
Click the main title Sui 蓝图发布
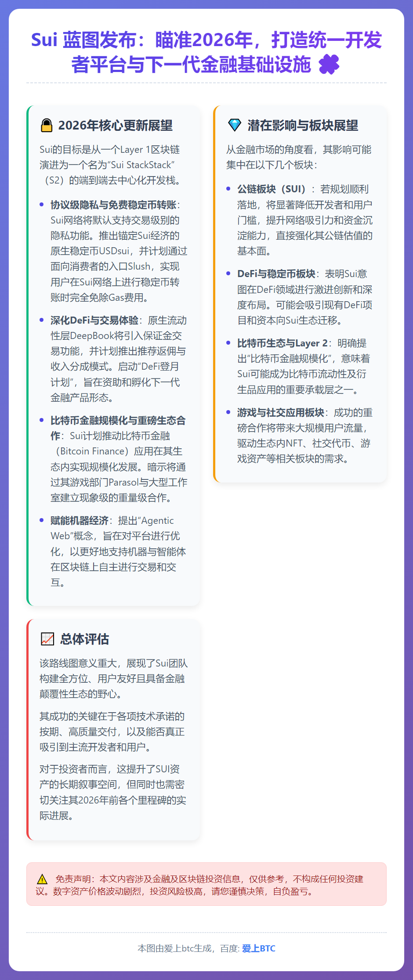point(206,52)
